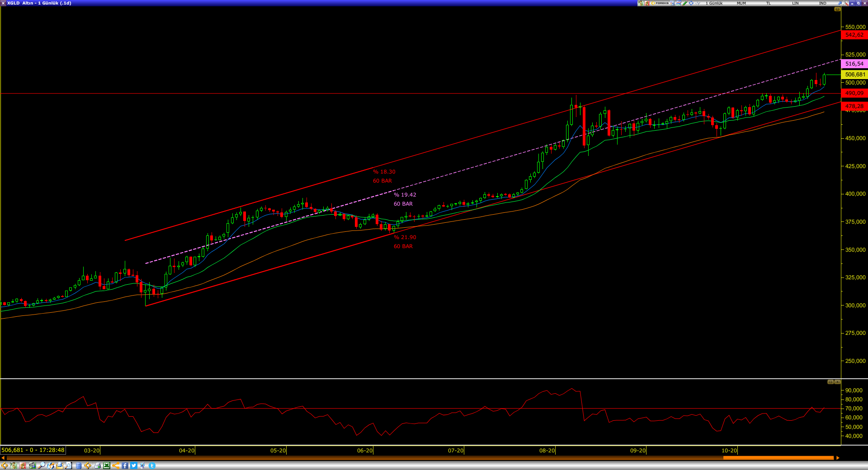Screen dimensions: 868x470
Task: Click the Foreks logo button
Action: click(x=660, y=3)
